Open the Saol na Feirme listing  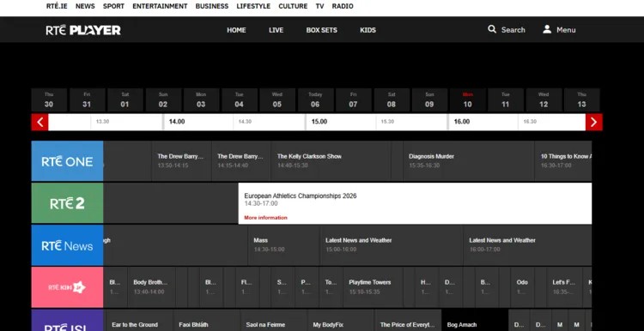[274, 321]
